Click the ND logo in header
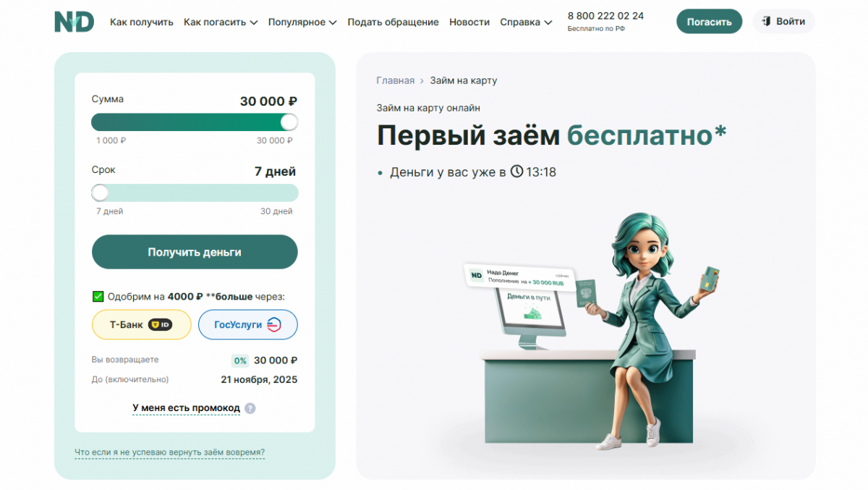Image resolution: width=868 pixels, height=490 pixels. tap(75, 22)
